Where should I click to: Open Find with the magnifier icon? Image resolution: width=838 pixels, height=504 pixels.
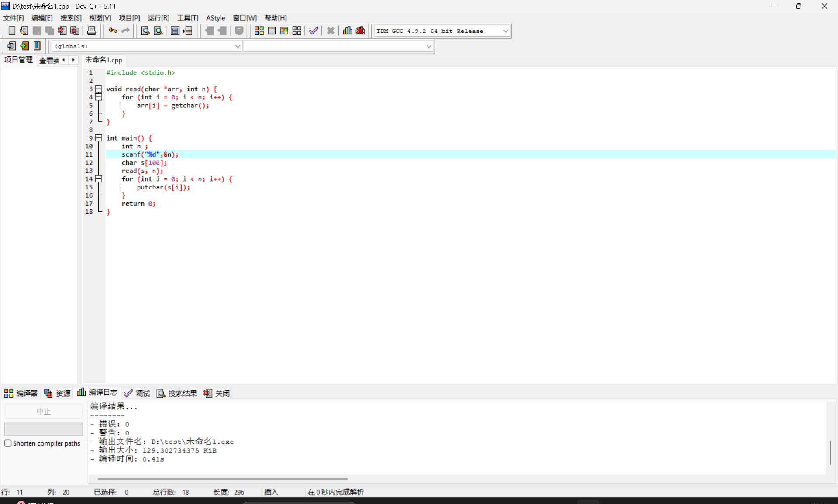tap(145, 31)
